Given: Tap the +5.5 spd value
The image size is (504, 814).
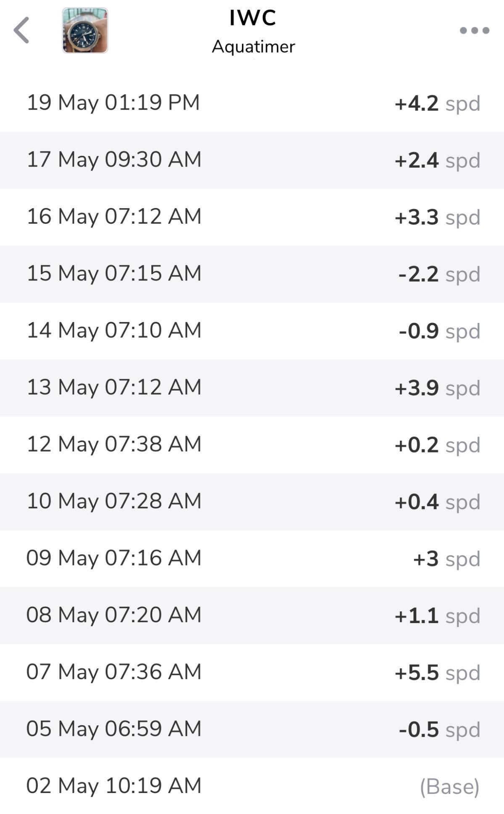Looking at the screenshot, I should pos(437,673).
